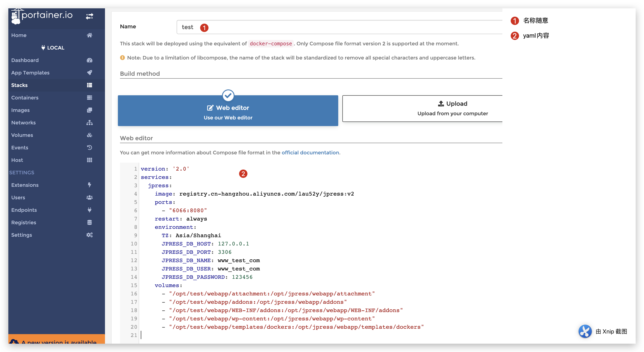The width and height of the screenshot is (644, 352).
Task: Select the Web editor build method
Action: 228,111
